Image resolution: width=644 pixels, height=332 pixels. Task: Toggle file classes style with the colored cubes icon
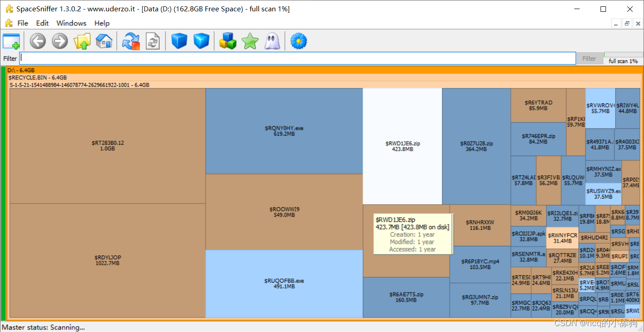click(228, 41)
